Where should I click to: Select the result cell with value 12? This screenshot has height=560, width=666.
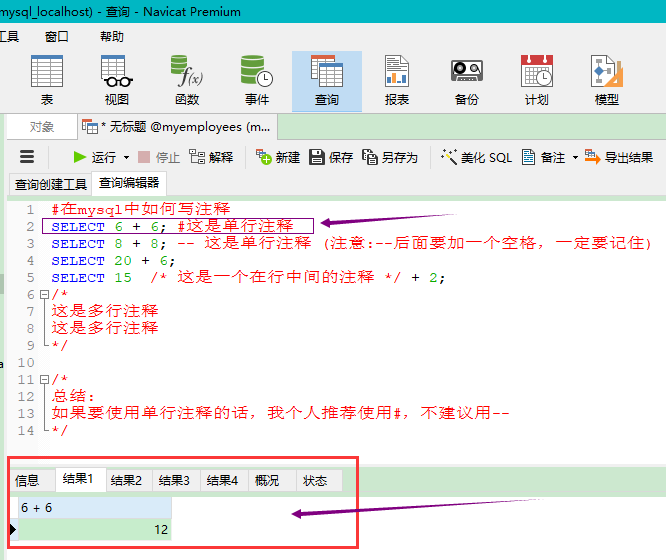point(95,530)
